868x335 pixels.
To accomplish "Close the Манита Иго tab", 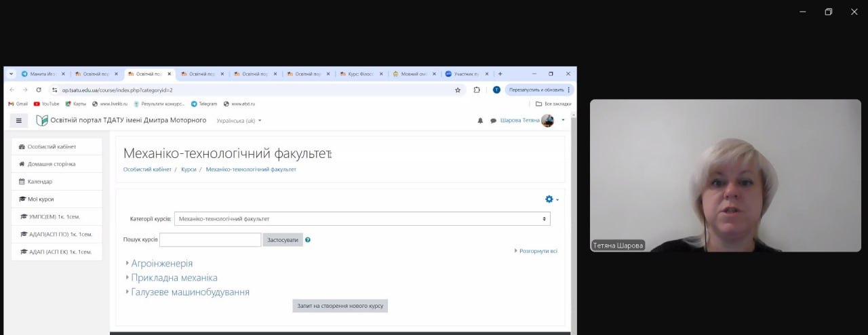I will pos(63,74).
